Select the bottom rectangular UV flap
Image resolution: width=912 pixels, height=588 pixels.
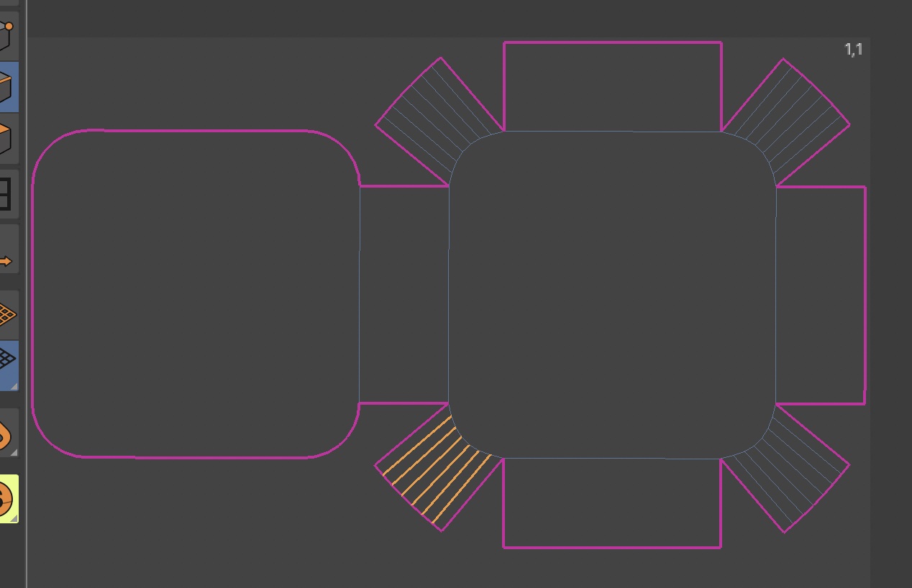[612, 503]
